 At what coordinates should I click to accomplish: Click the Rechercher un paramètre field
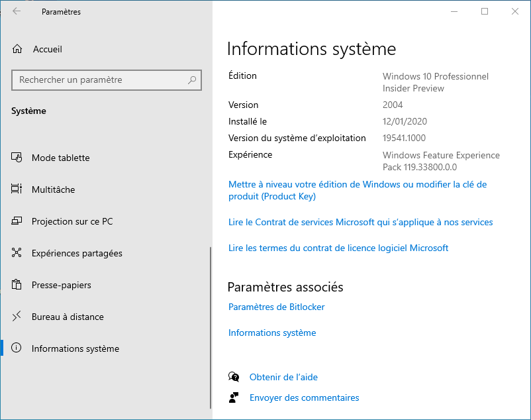click(107, 80)
